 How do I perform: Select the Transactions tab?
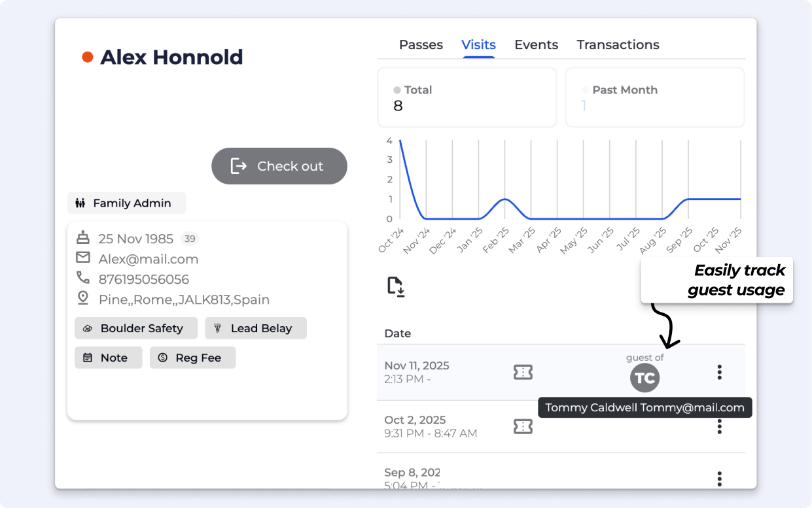coord(618,45)
